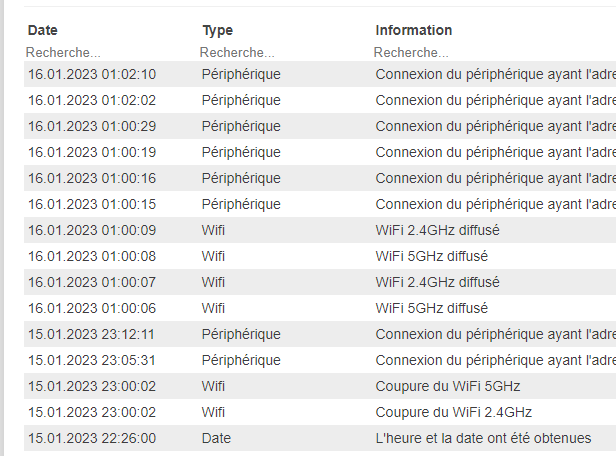Select WiFi 5GHz diffusé entry at 01:00:06

320,308
